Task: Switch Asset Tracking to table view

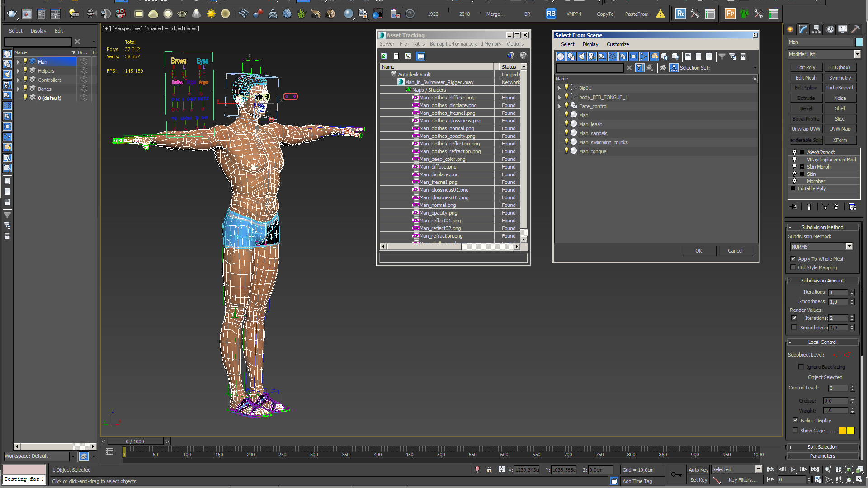Action: tap(421, 56)
